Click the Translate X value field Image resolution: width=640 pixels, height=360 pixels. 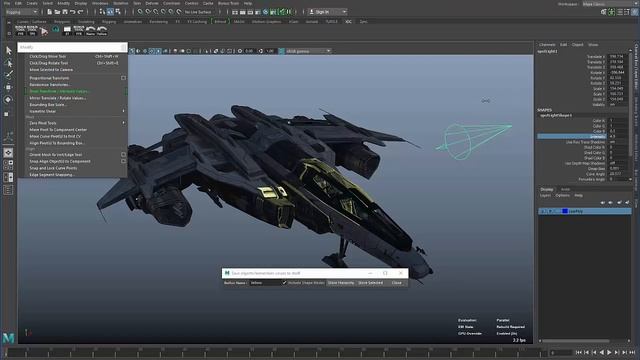point(617,56)
